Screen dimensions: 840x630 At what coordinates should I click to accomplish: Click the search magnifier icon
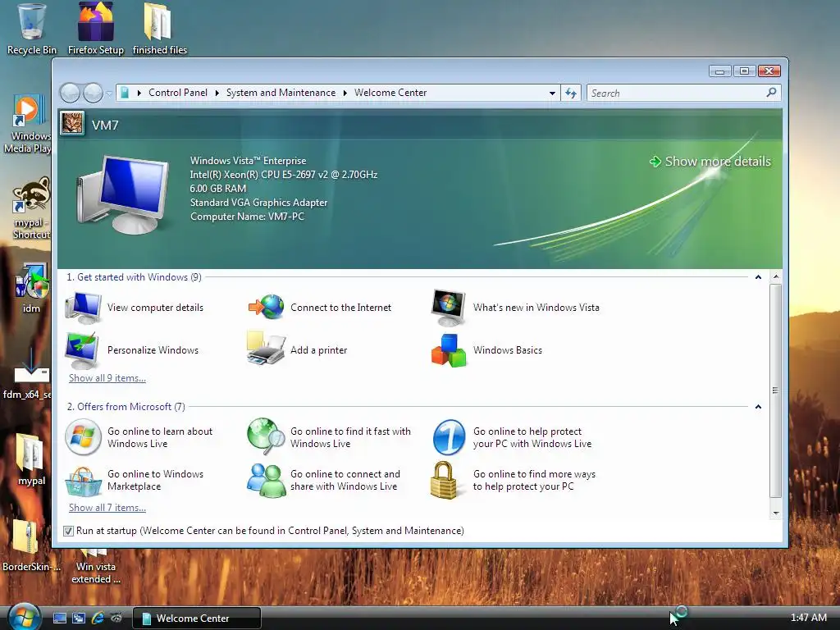(771, 93)
